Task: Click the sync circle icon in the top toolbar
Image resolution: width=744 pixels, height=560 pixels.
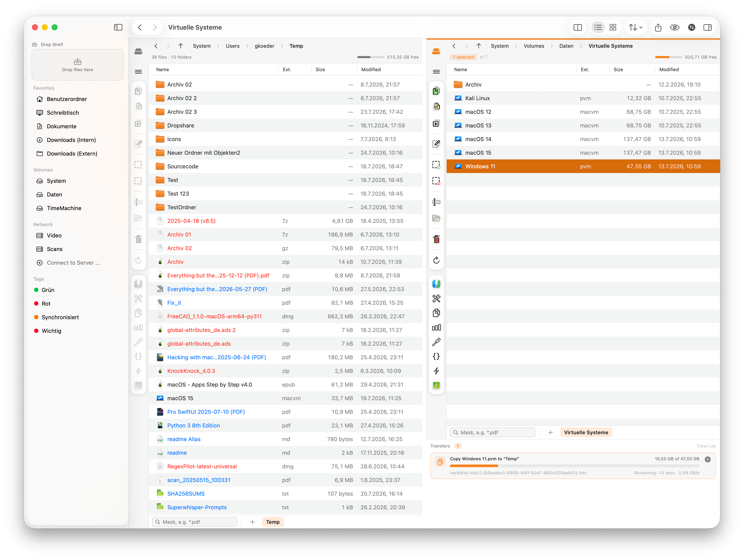Action: click(x=691, y=27)
